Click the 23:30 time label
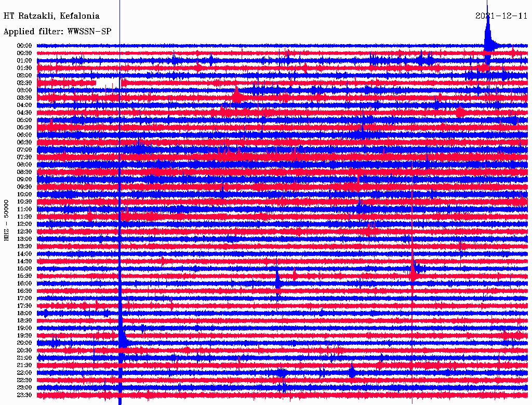This screenshot has width=532, height=405. [x=24, y=395]
